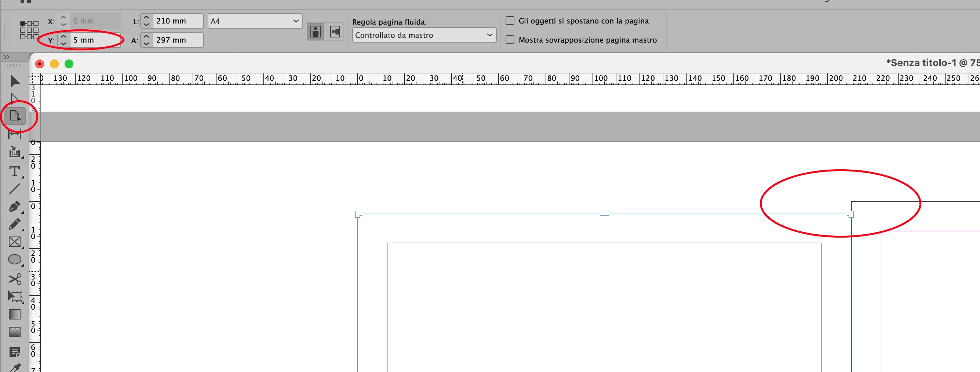The image size is (980, 372).
Task: Select the Gradient Swatch tool
Action: (14, 314)
